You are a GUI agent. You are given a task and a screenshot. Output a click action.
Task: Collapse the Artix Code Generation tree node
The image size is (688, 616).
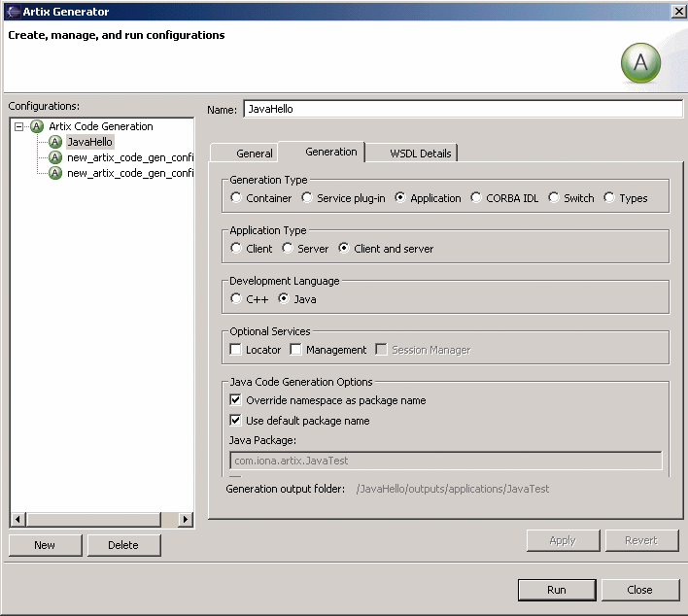tap(18, 127)
